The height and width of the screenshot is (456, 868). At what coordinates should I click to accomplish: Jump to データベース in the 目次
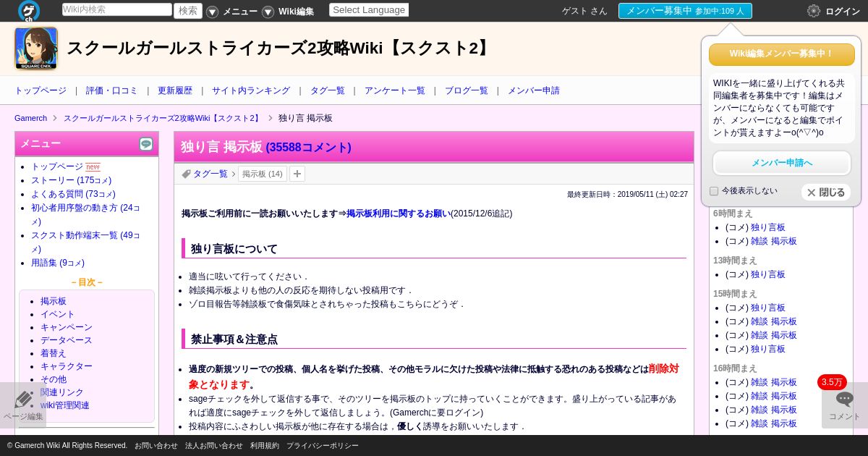tap(67, 340)
